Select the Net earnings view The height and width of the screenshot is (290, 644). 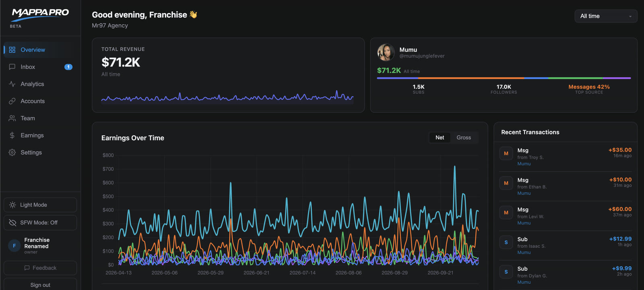440,137
